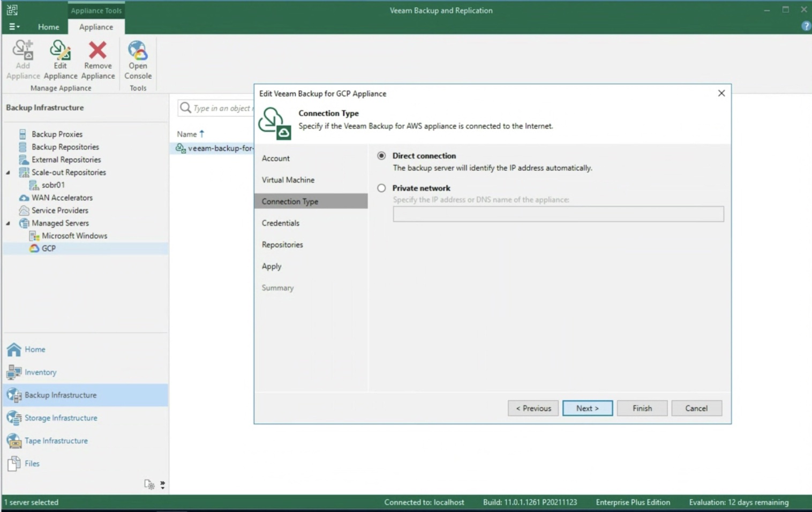Click the Tape Infrastructure icon
Screen dimensions: 812x512
point(14,441)
